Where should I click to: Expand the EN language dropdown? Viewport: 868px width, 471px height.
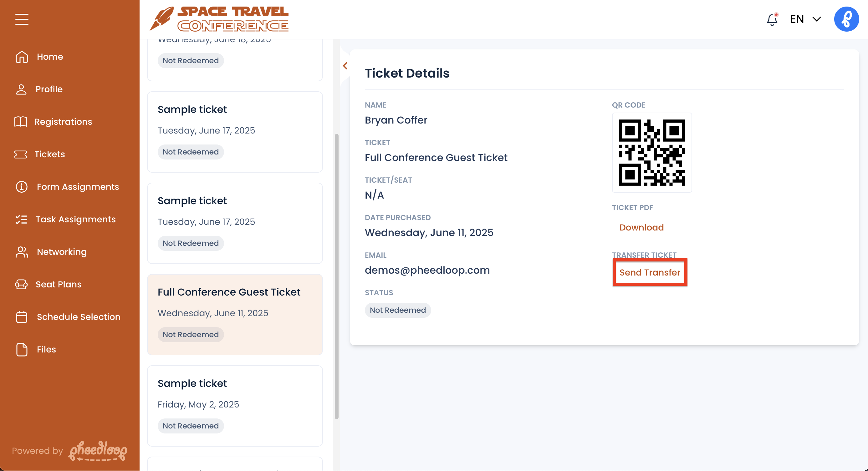click(805, 19)
